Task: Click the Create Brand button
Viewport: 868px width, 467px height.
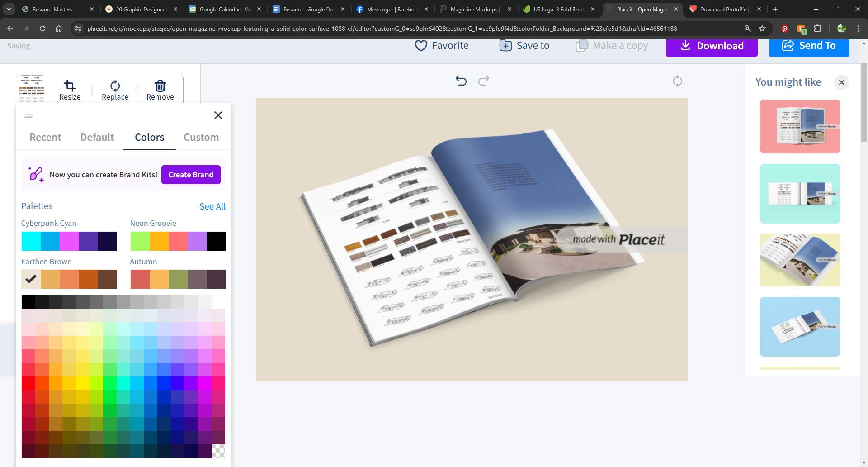Action: (x=191, y=175)
